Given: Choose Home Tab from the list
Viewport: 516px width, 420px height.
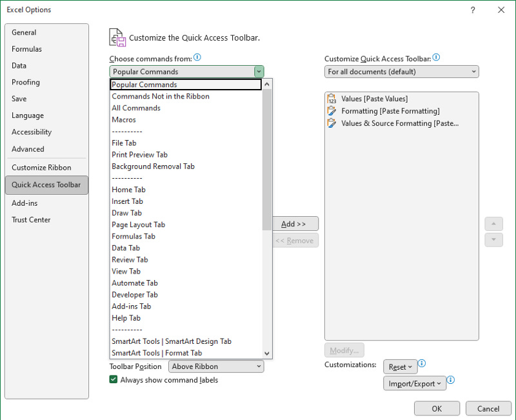Looking at the screenshot, I should click(x=186, y=190).
